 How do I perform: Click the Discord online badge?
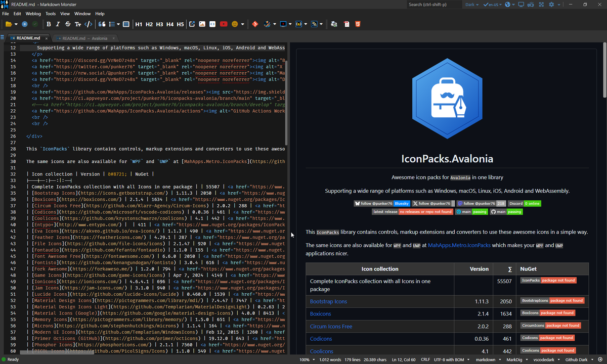524,203
